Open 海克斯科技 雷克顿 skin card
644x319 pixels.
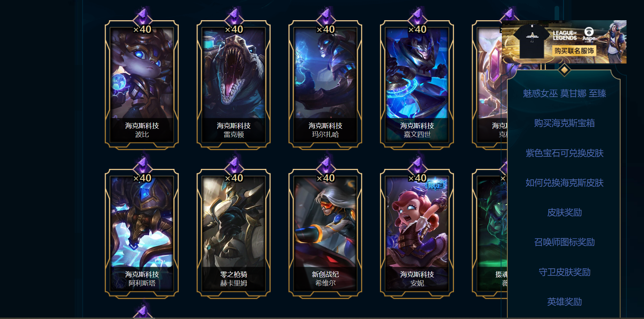pos(234,84)
